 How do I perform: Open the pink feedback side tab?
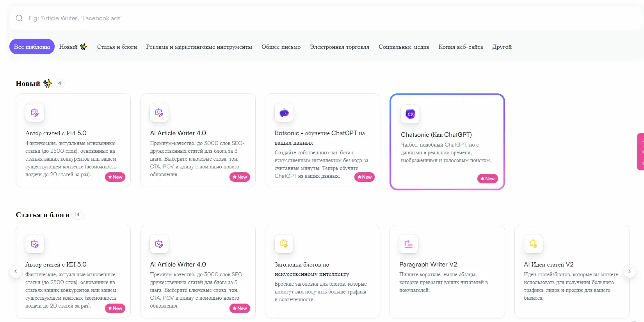pyautogui.click(x=640, y=152)
